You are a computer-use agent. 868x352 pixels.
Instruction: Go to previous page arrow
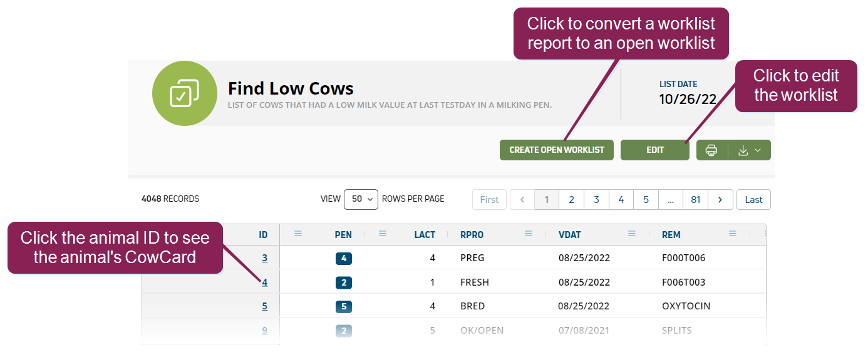(522, 200)
